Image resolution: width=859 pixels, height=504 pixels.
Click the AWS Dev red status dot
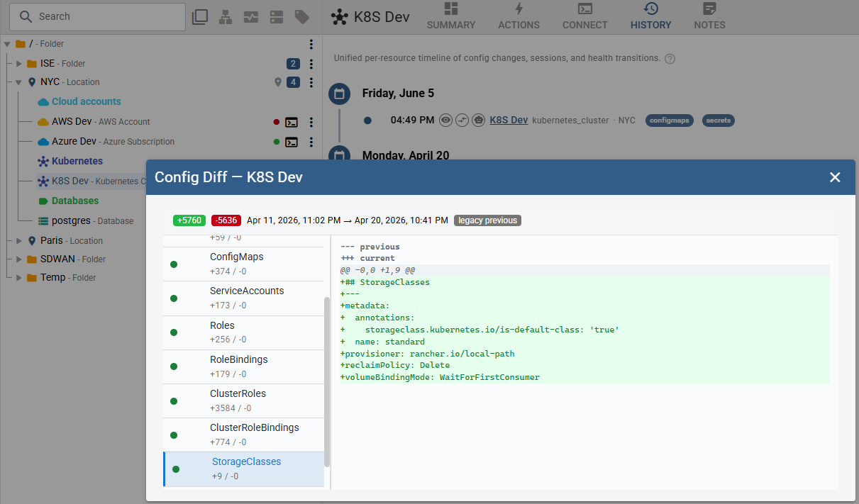pos(277,122)
